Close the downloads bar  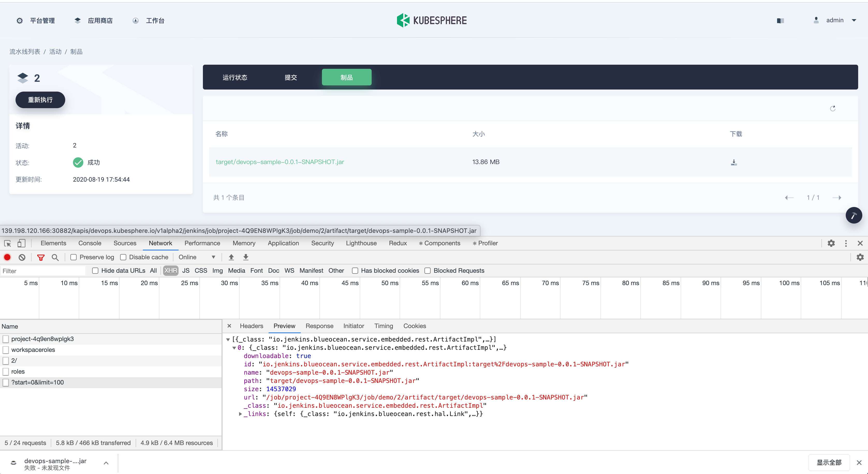[x=859, y=463]
